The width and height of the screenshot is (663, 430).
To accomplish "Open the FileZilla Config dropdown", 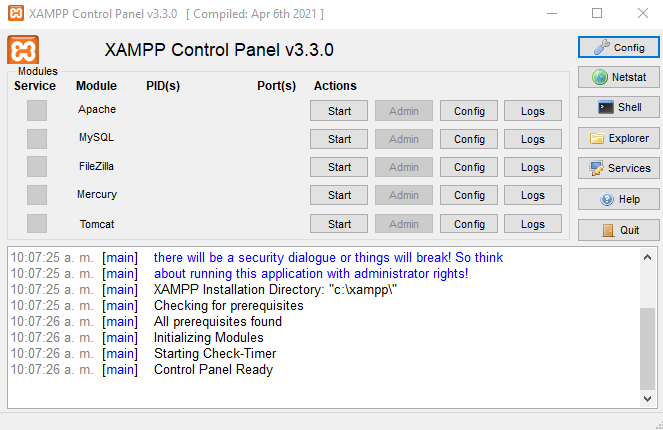I will click(469, 167).
